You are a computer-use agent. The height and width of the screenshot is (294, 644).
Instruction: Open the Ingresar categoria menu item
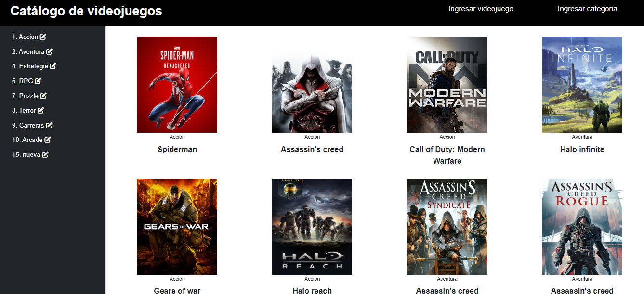point(587,9)
